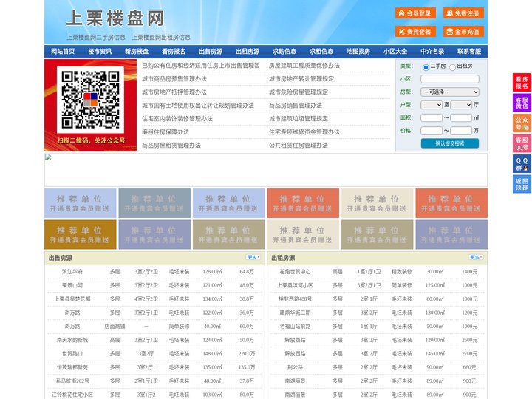Open the 荆公路 rental listing
Image resolution: width=532 pixels, height=399 pixels.
tap(295, 367)
